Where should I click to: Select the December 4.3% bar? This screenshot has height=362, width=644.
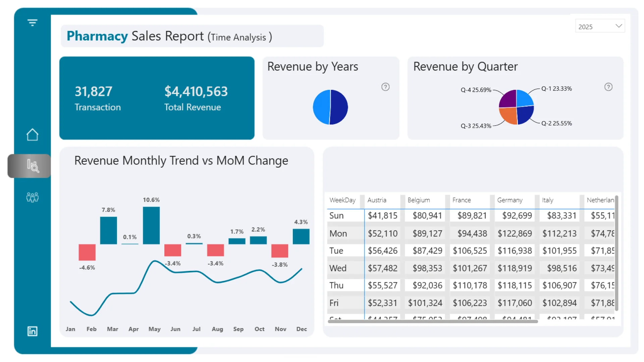tap(301, 236)
